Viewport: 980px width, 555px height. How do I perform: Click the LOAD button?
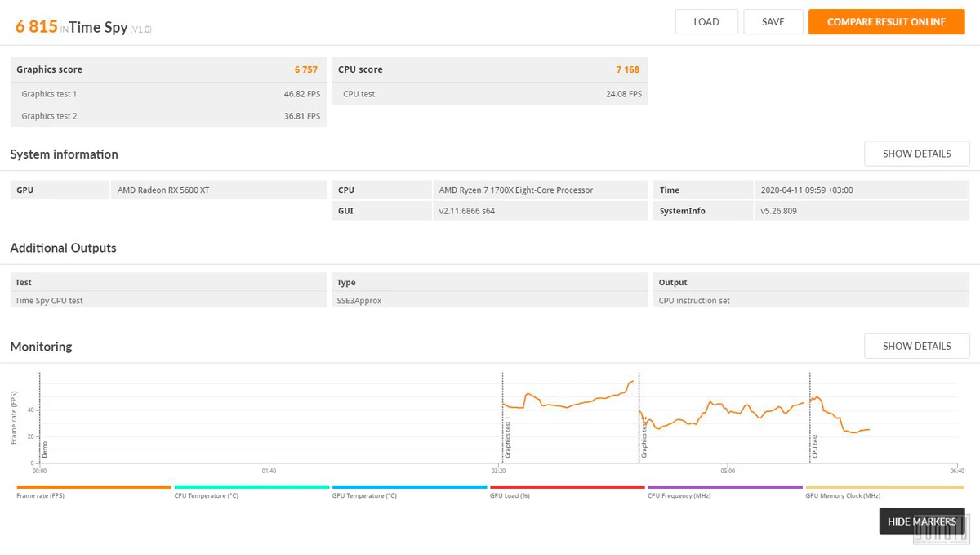click(706, 22)
